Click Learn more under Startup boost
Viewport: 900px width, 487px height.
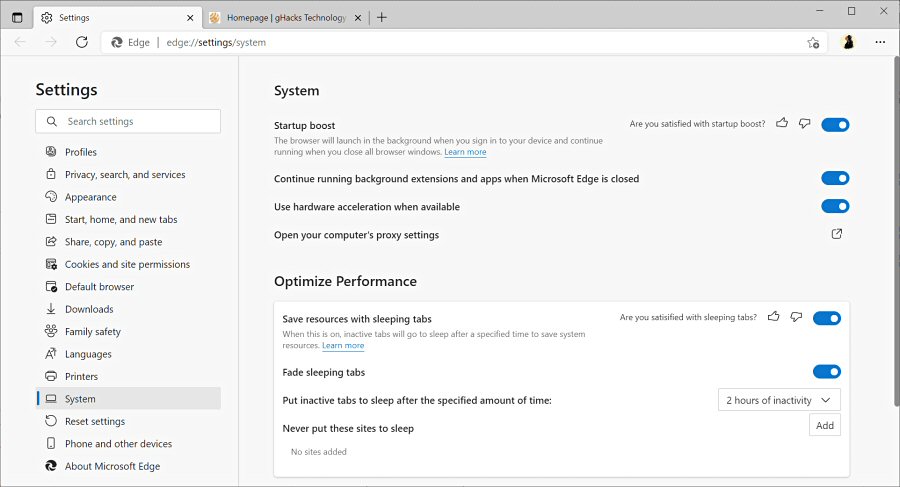coord(465,152)
